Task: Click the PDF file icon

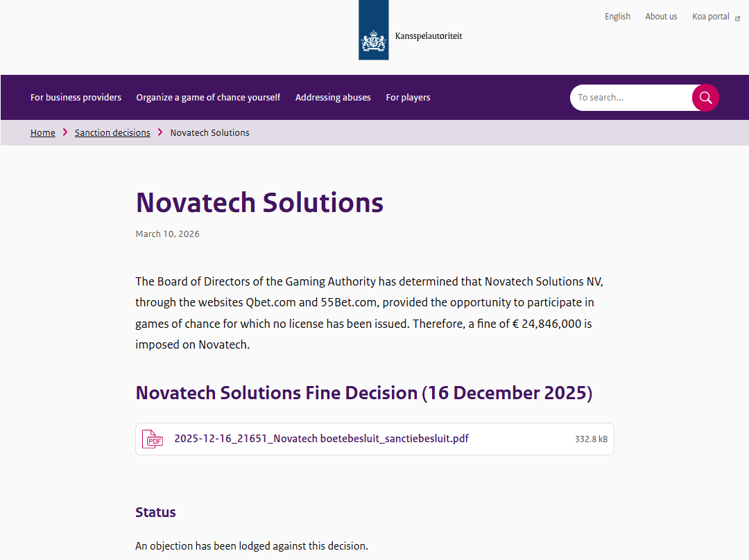Action: coord(153,439)
